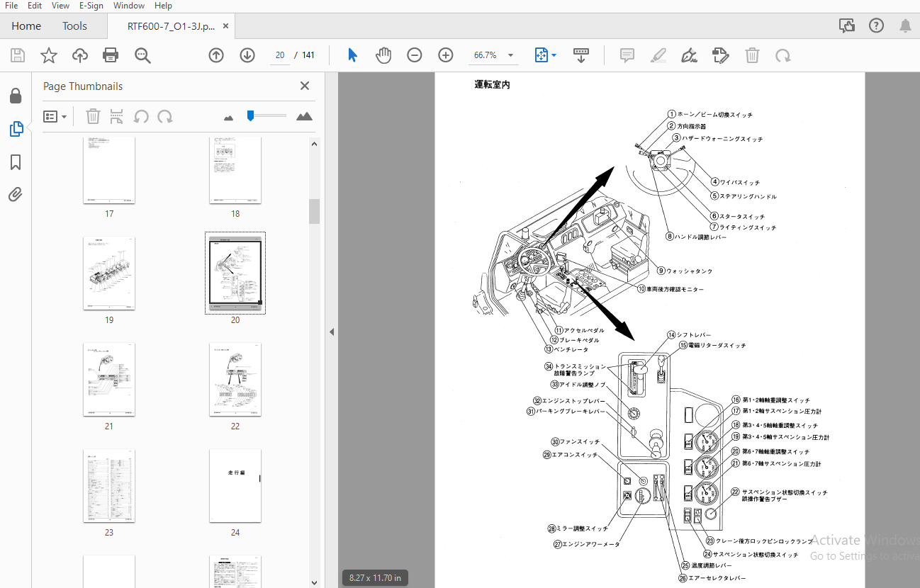
Task: Open the File menu
Action: pos(11,6)
